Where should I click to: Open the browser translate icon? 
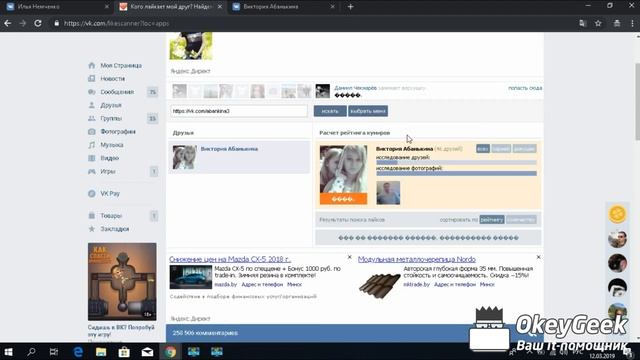point(582,23)
